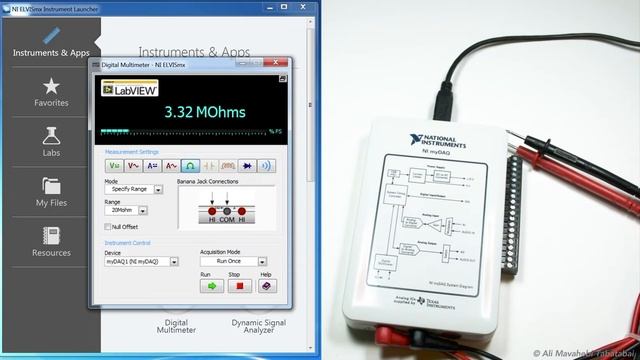The height and width of the screenshot is (360, 640).
Task: Click the green Run arrow button
Action: (212, 286)
